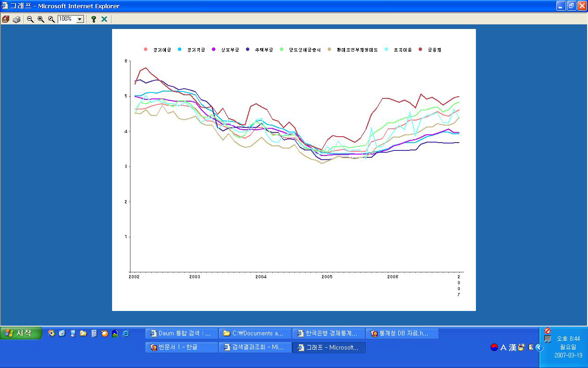Restore down the 그래프 window
Viewport: 588px width, 368px height.
pyautogui.click(x=571, y=6)
